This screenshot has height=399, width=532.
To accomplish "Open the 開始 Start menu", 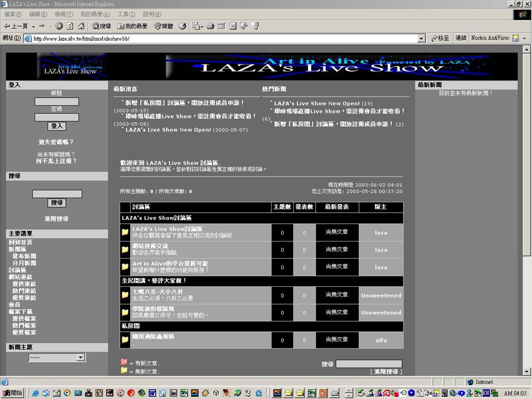I will click(x=12, y=393).
